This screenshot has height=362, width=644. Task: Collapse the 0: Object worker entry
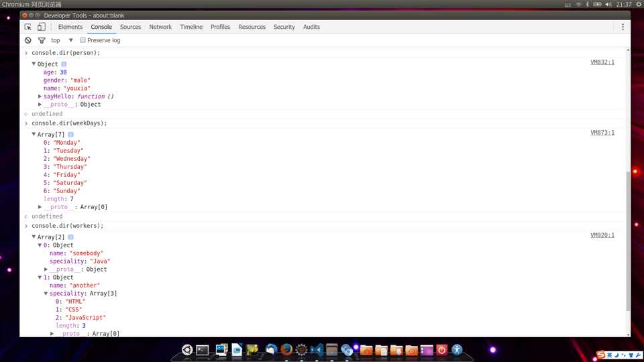(x=40, y=245)
